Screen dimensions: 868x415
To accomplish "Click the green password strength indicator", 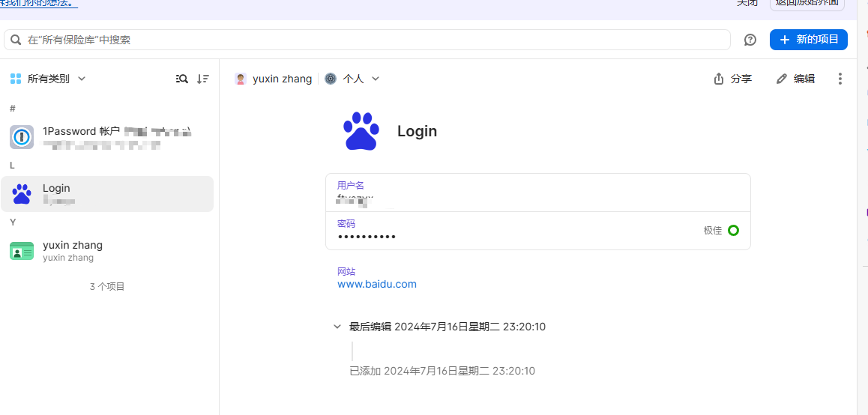I will tap(733, 231).
